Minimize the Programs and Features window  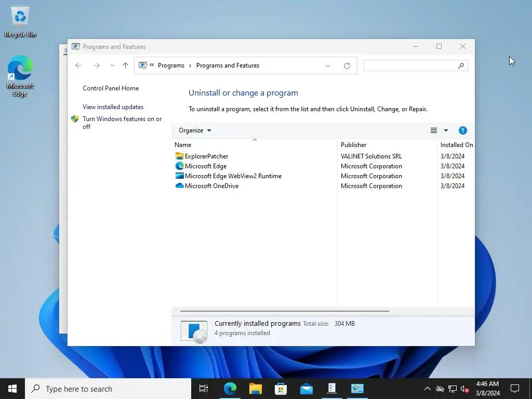(x=415, y=46)
